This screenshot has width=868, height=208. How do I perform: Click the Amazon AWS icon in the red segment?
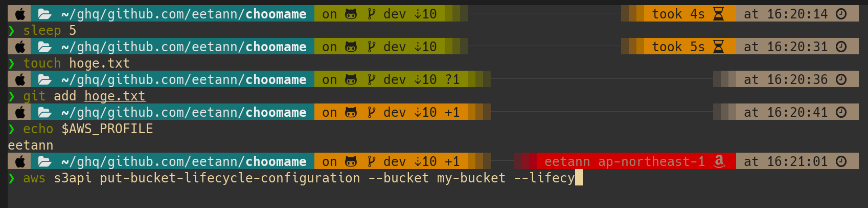[x=719, y=161]
